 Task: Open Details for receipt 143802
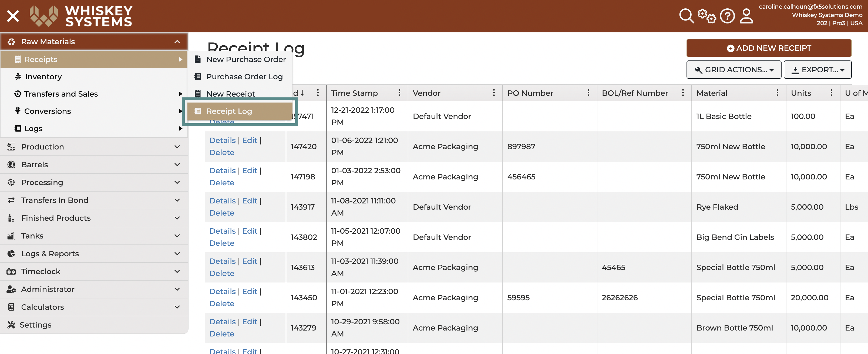(222, 231)
